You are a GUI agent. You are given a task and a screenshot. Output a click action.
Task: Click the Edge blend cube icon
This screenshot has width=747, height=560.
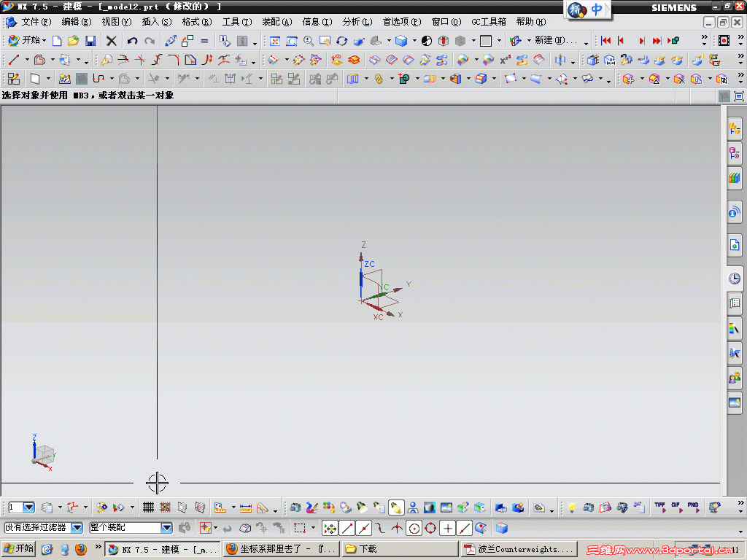(x=481, y=79)
